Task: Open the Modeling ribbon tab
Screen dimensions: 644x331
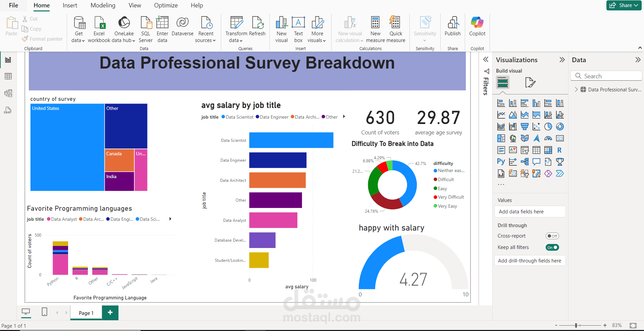Action: (103, 5)
